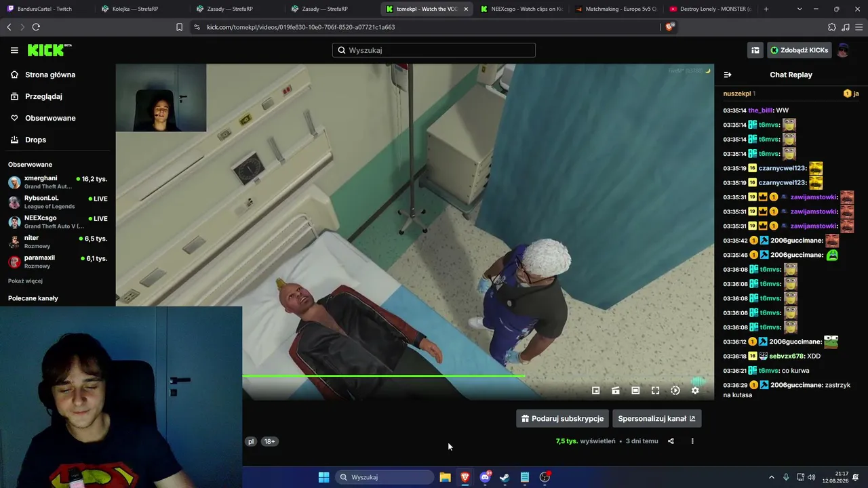Open the Kick store icon button
The image size is (868, 488).
(x=755, y=50)
